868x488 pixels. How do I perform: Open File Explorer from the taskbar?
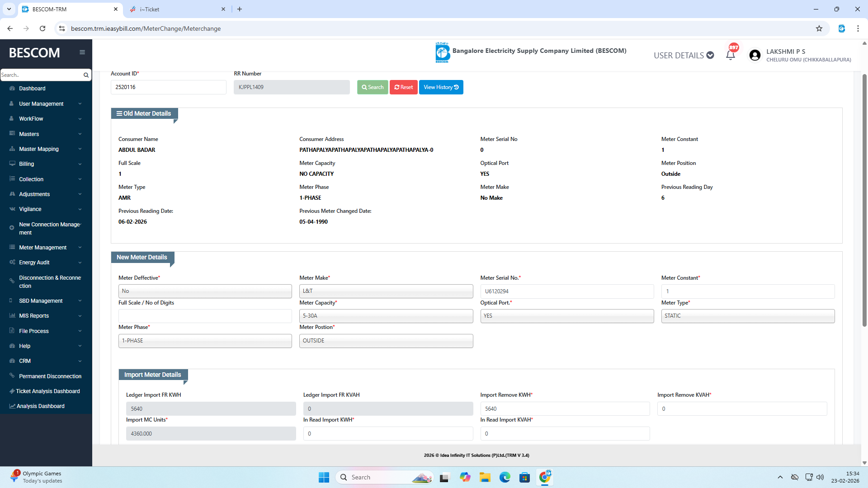pyautogui.click(x=485, y=477)
